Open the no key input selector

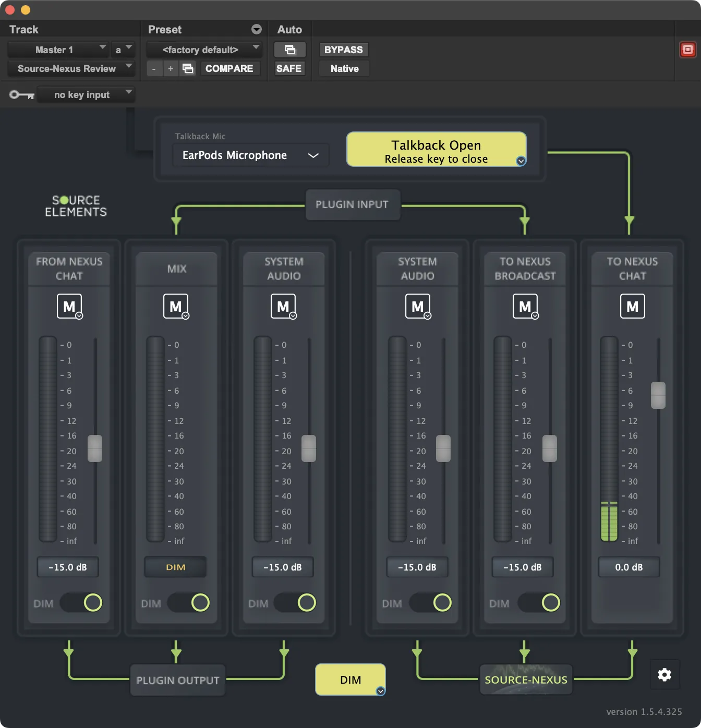click(87, 94)
